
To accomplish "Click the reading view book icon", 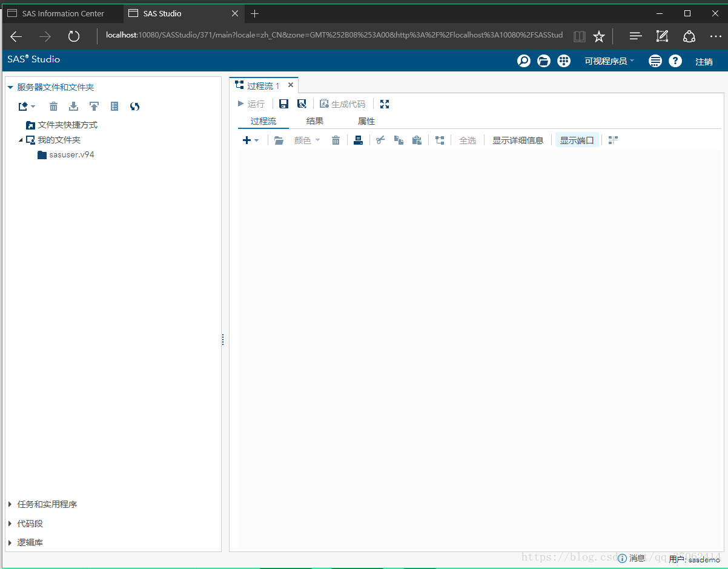I will click(x=580, y=36).
